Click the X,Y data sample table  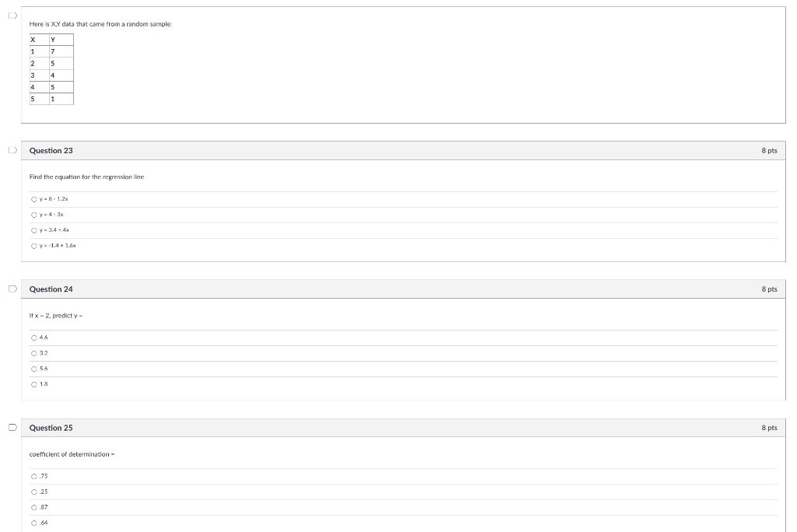[51, 68]
